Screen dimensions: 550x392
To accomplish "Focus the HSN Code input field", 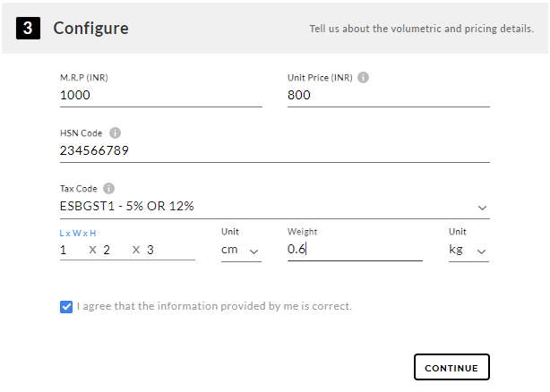I will tap(275, 151).
